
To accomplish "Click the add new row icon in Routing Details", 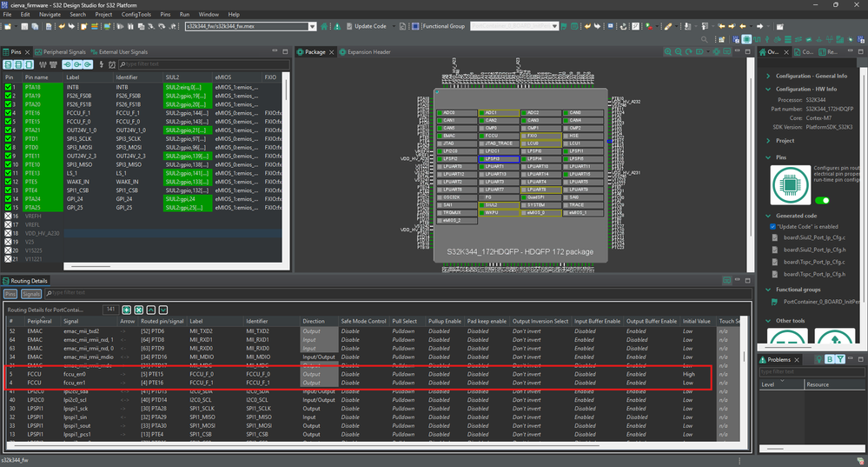I will [x=127, y=310].
